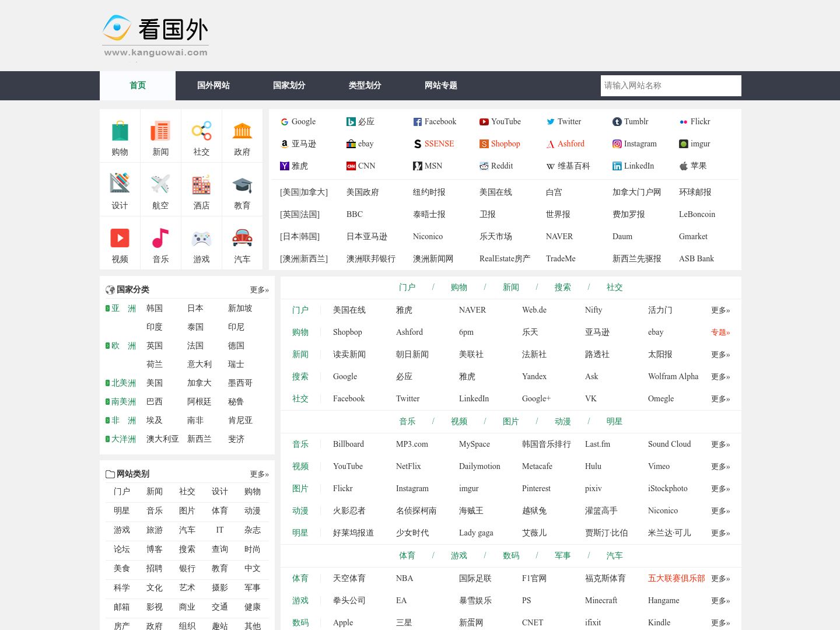
Task: Click the 请输入网站名称 search field
Action: [x=671, y=86]
